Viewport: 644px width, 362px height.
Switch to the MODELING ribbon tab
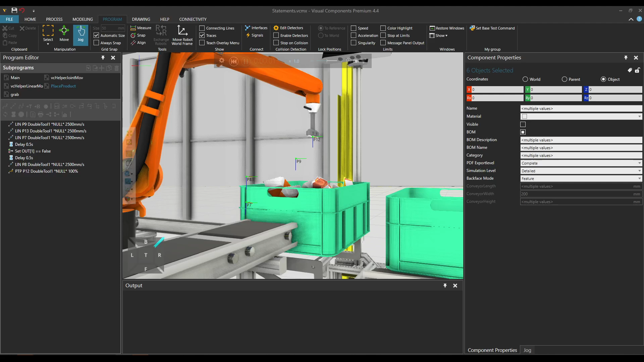[x=83, y=19]
